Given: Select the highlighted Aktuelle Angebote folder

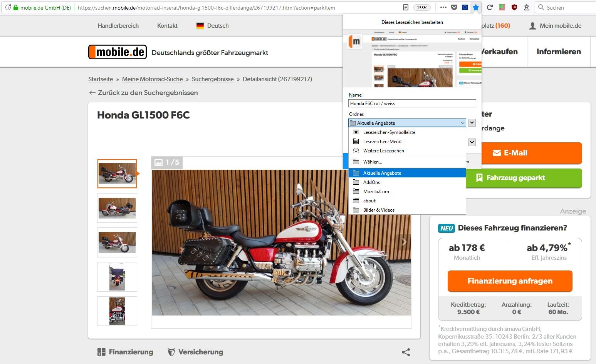Looking at the screenshot, I should [x=407, y=173].
